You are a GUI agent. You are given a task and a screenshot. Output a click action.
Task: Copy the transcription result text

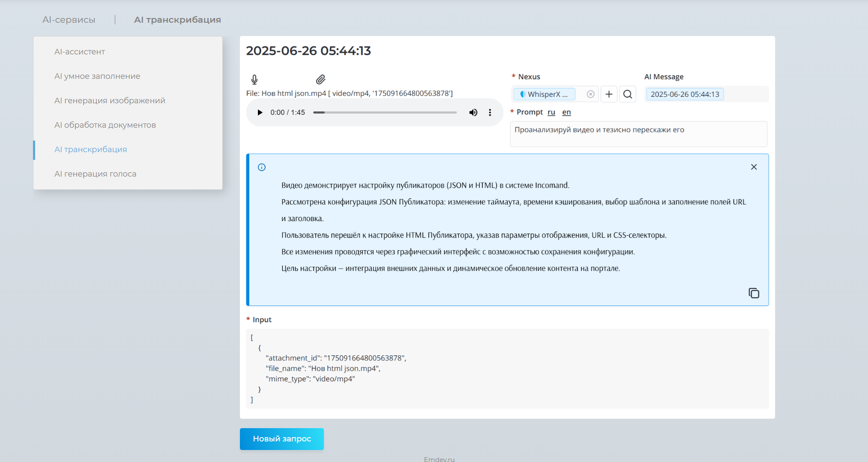coord(754,293)
